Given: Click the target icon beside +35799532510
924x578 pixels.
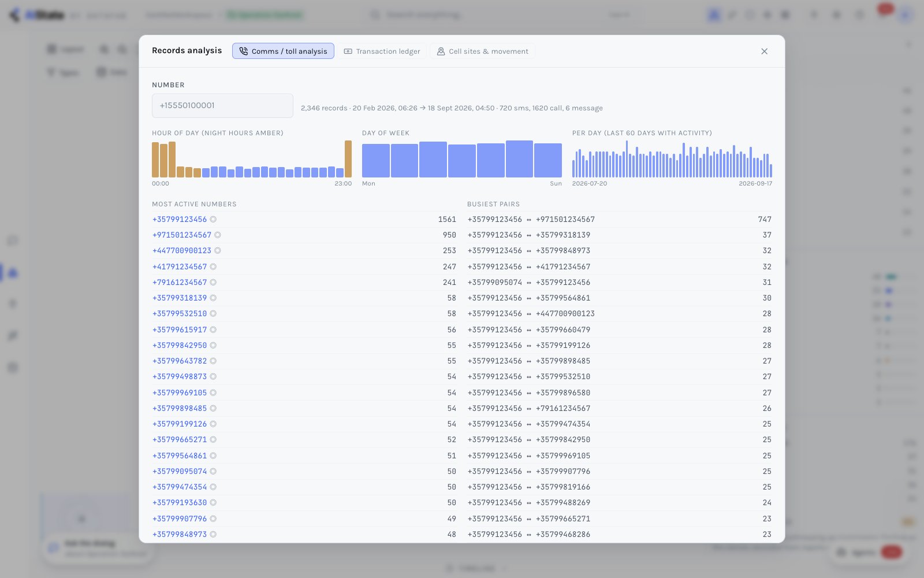Looking at the screenshot, I should [x=213, y=314].
